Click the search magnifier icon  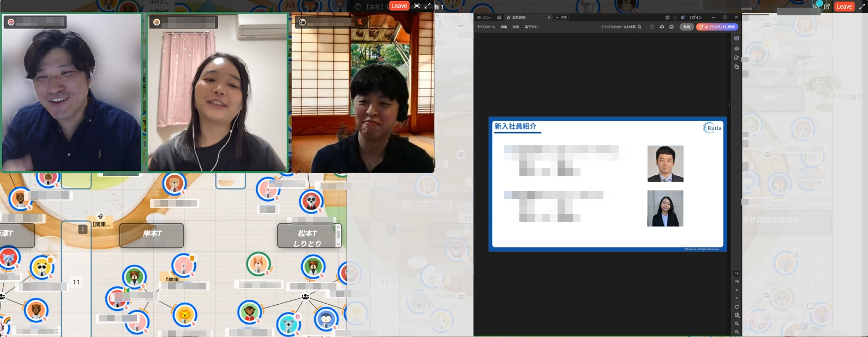tap(639, 27)
